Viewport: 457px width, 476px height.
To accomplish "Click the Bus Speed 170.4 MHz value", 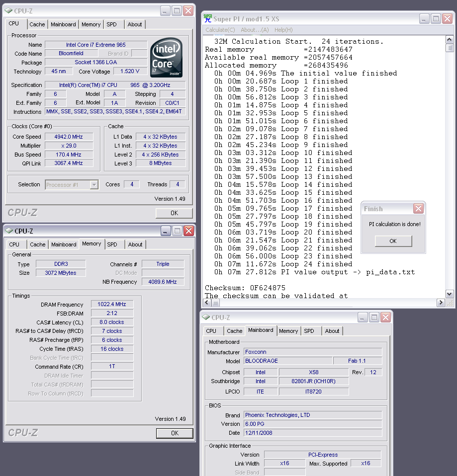I will [69, 155].
